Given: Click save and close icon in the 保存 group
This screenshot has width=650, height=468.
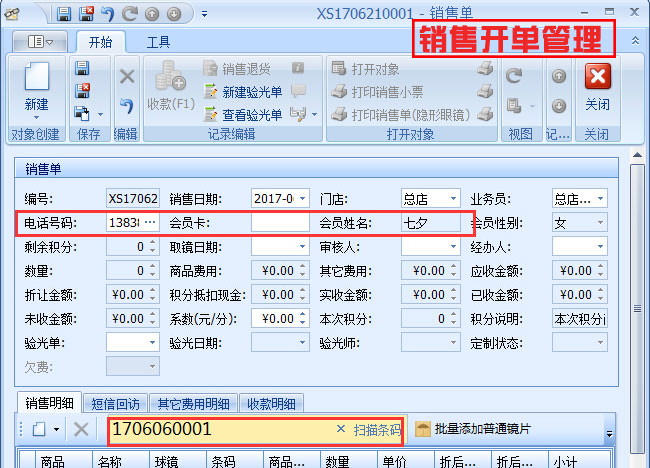Looking at the screenshot, I should [82, 90].
